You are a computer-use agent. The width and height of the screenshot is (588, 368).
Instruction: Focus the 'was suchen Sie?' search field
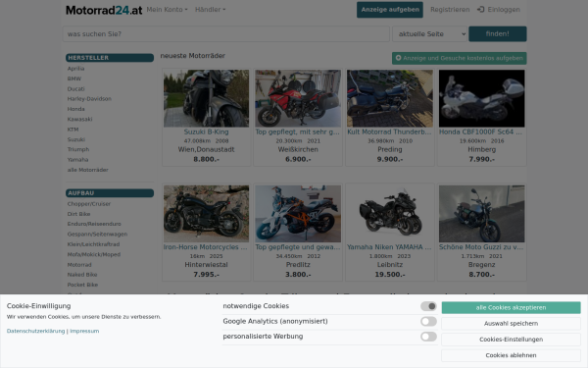pos(226,33)
